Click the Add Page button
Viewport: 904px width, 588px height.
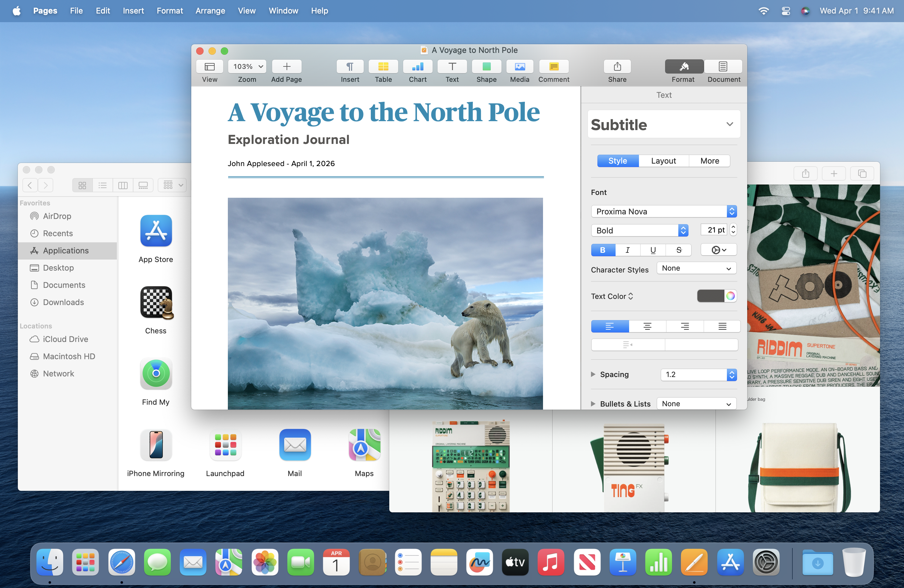[286, 67]
